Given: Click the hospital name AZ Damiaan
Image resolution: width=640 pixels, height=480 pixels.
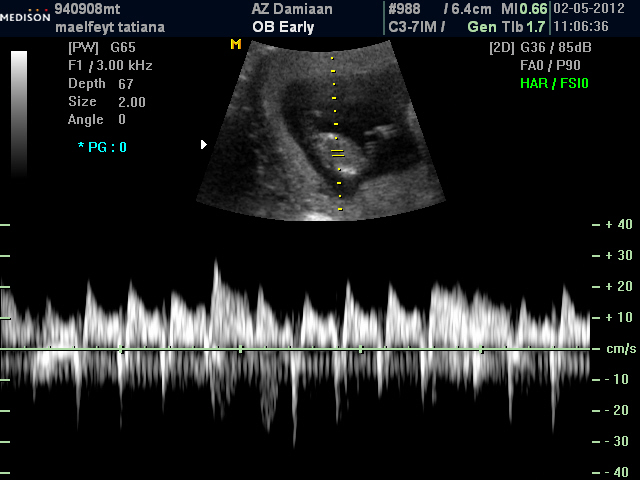Looking at the screenshot, I should 292,9.
